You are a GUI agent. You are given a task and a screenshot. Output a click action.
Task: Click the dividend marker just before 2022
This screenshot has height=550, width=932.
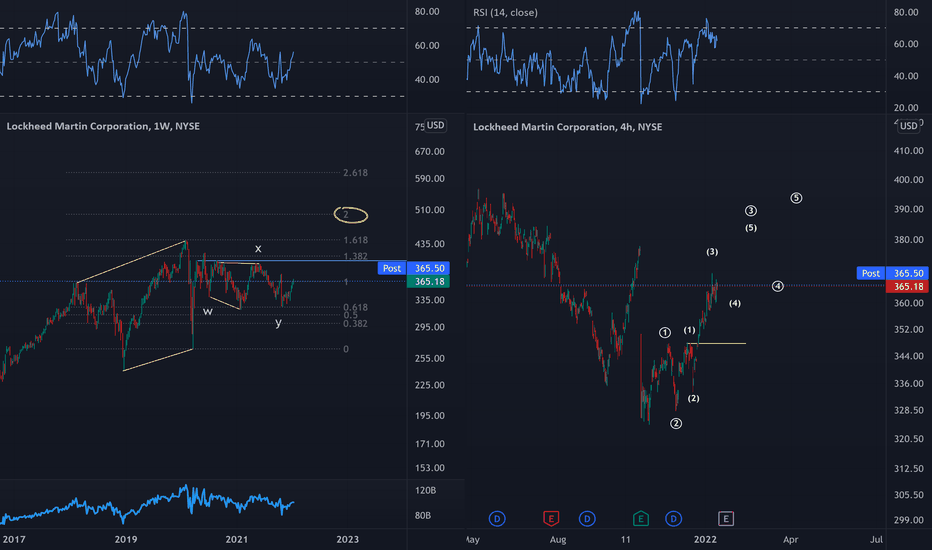(673, 518)
